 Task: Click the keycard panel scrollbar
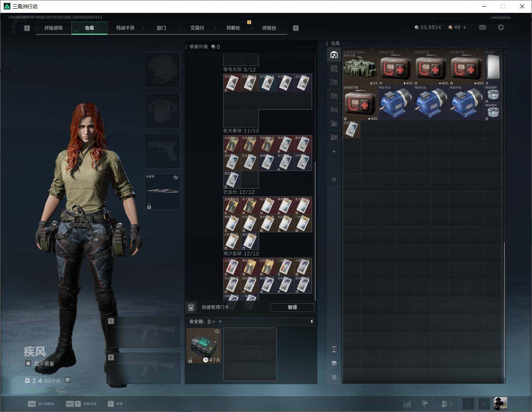click(x=315, y=231)
